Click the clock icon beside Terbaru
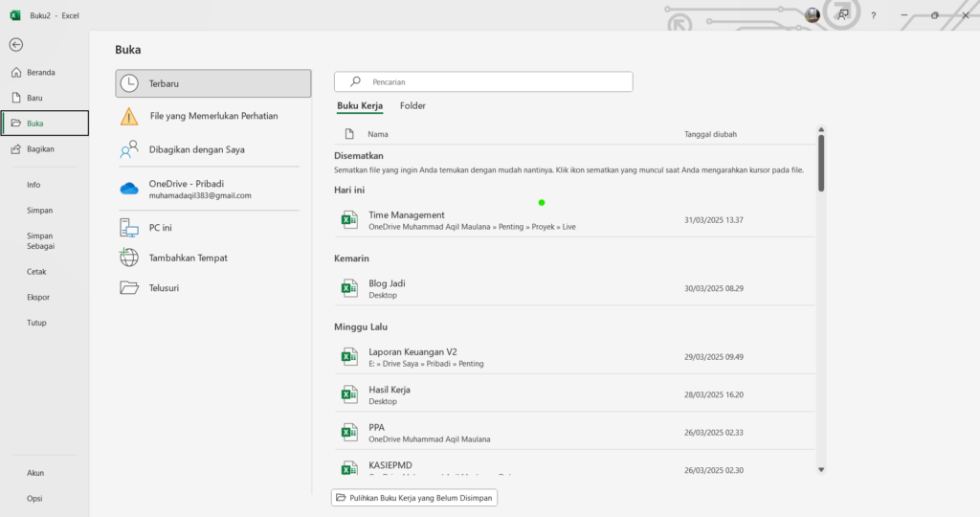Image resolution: width=980 pixels, height=517 pixels. pos(129,83)
